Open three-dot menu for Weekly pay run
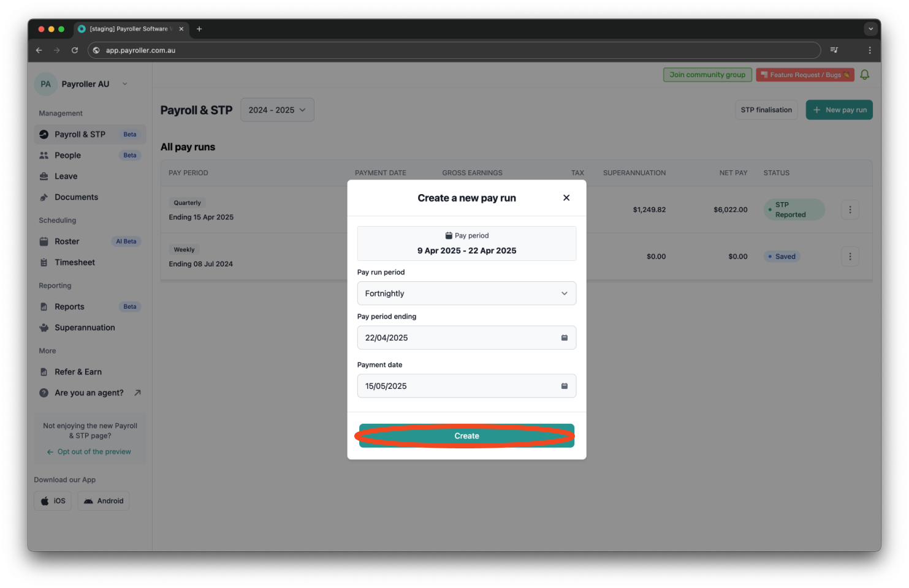This screenshot has width=909, height=588. tap(850, 257)
